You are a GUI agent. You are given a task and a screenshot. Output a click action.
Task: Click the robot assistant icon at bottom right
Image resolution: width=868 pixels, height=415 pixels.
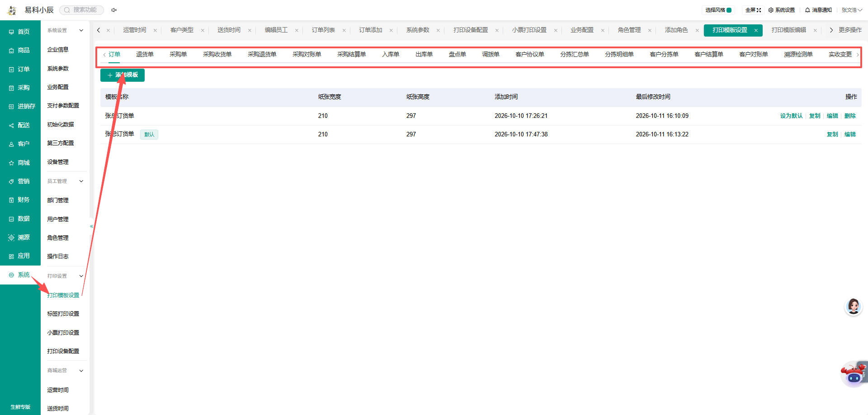click(x=854, y=374)
